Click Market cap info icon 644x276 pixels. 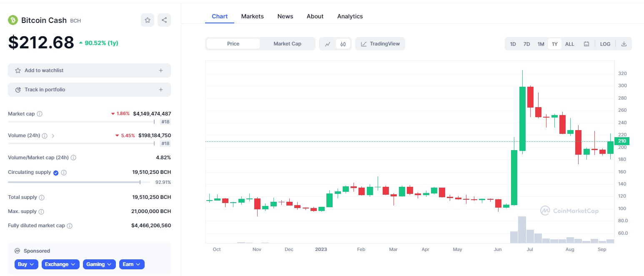[40, 114]
